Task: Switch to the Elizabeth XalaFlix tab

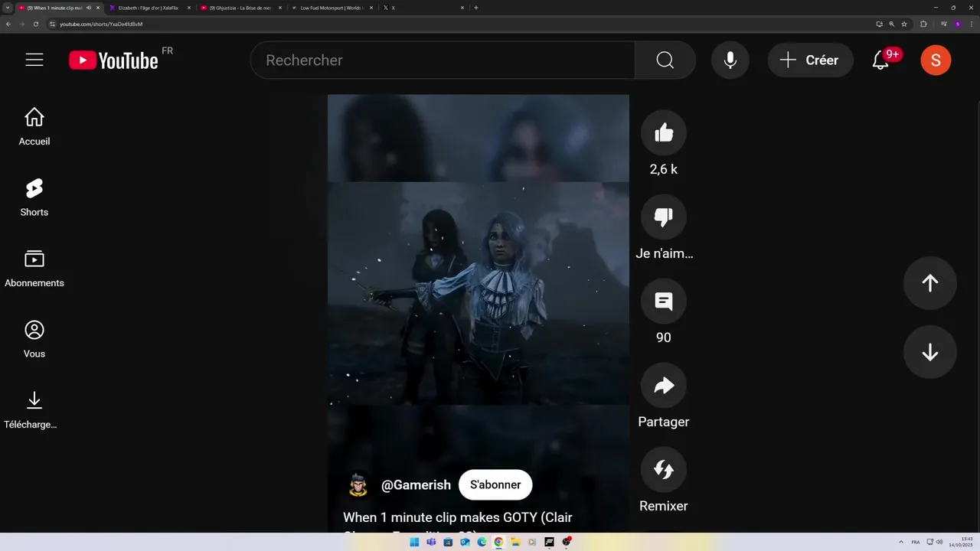Action: click(149, 8)
